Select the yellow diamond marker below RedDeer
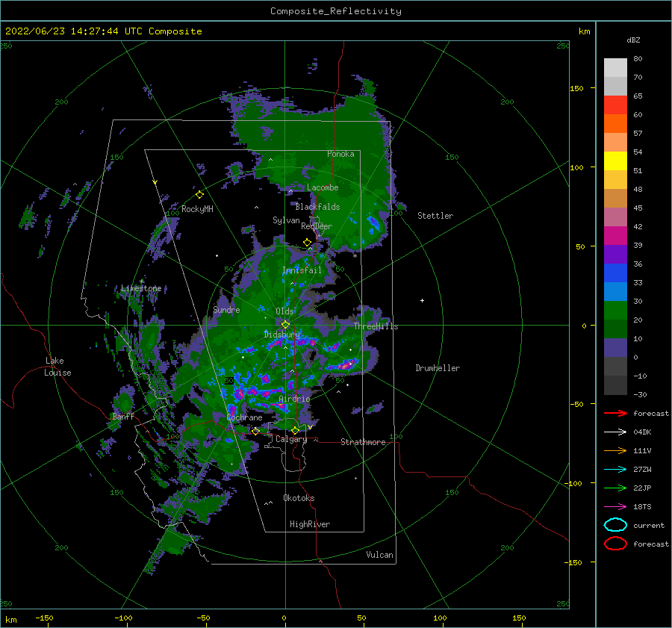The height and width of the screenshot is (628, 672). point(308,242)
